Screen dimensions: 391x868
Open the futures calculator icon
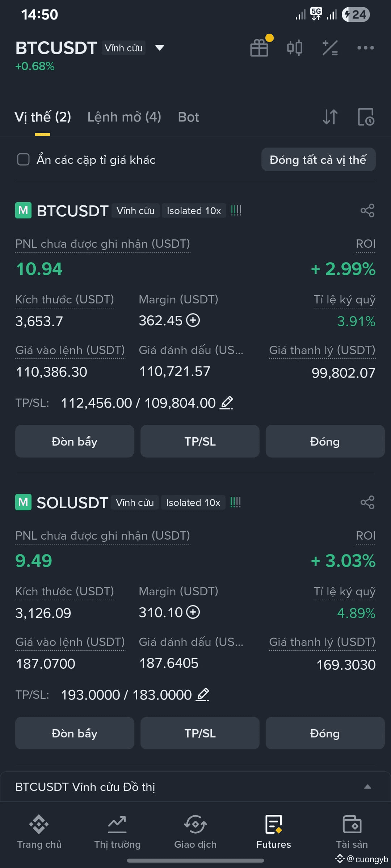(x=330, y=48)
